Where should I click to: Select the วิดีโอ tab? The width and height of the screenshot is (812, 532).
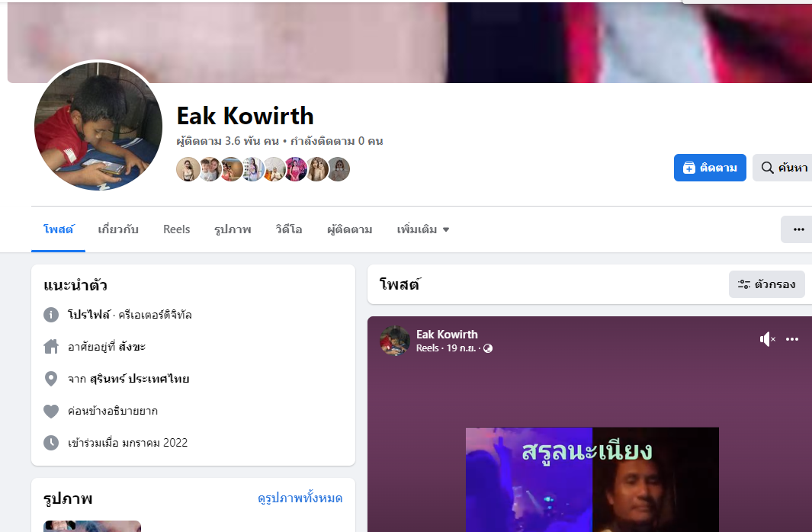(288, 229)
